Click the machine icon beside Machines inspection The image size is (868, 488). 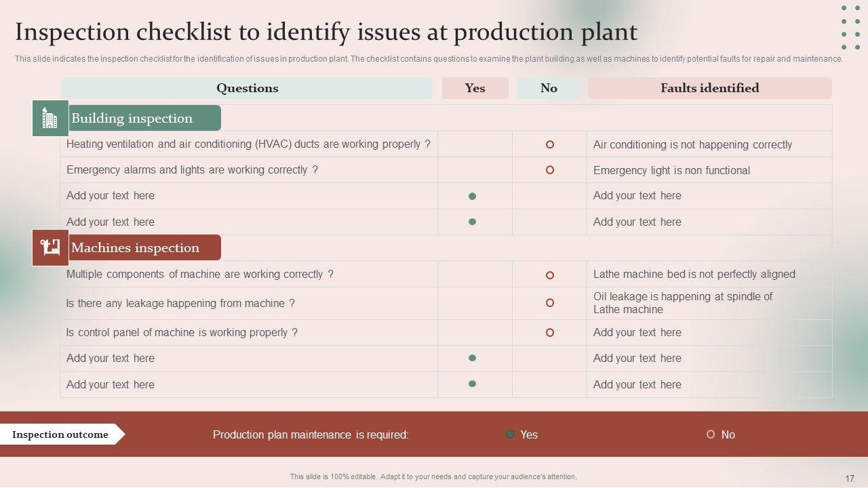pyautogui.click(x=50, y=248)
